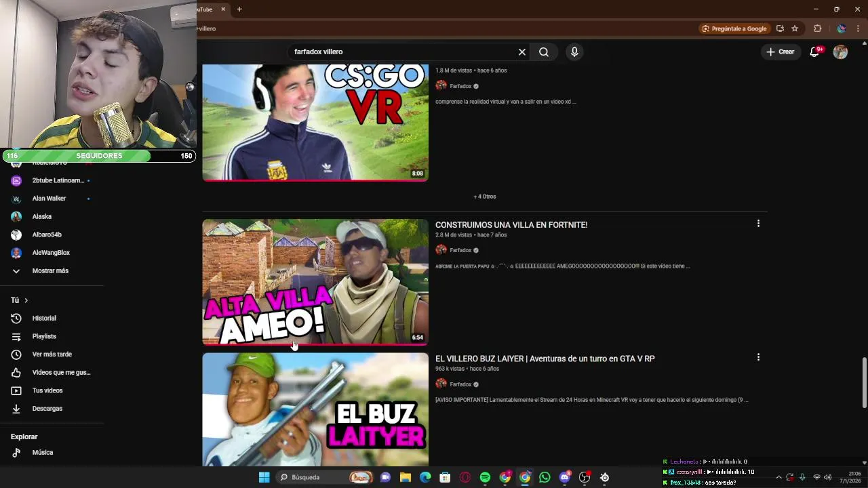The image size is (868, 488).
Task: Click the page vertical scrollbar thumb
Action: 864,383
